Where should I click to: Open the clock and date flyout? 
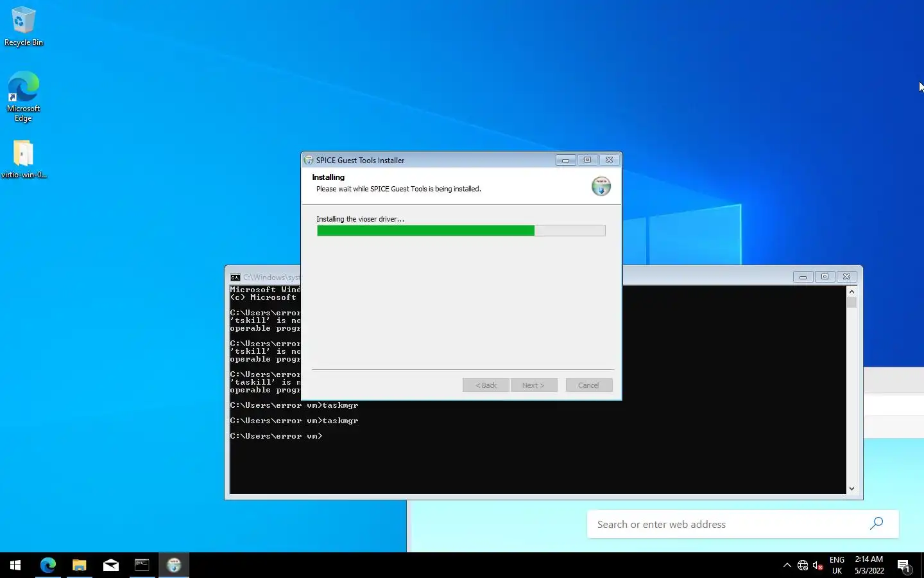[x=869, y=565]
